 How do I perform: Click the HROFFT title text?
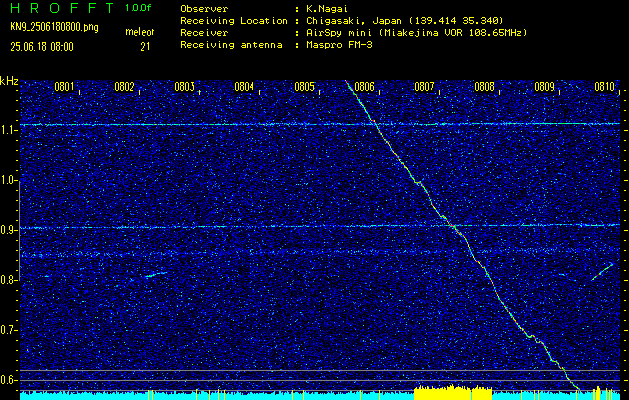(x=63, y=8)
